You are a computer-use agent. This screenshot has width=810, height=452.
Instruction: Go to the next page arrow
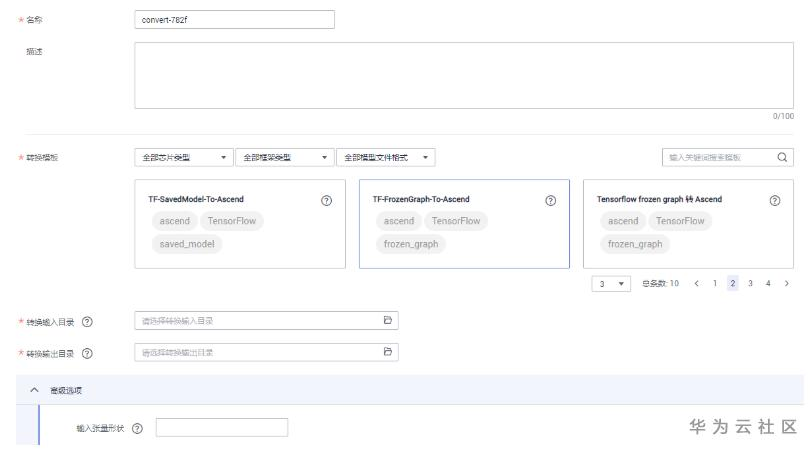coord(787,283)
